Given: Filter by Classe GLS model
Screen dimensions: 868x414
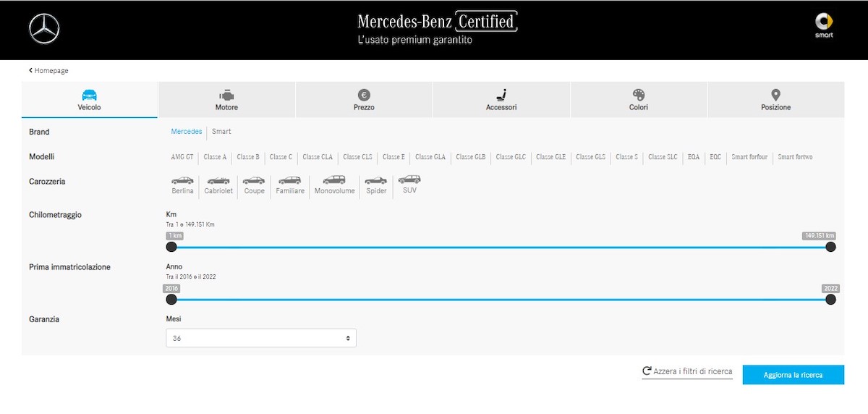Looking at the screenshot, I should pos(591,157).
